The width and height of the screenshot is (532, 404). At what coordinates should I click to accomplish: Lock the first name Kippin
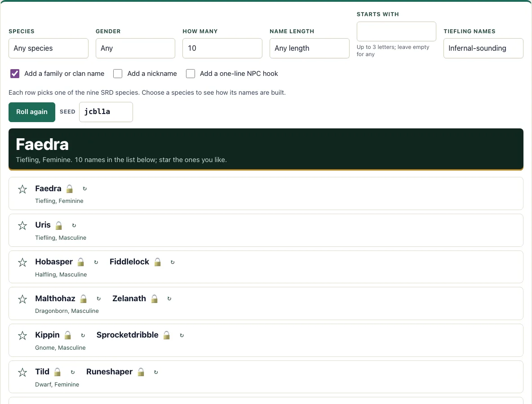(68, 335)
